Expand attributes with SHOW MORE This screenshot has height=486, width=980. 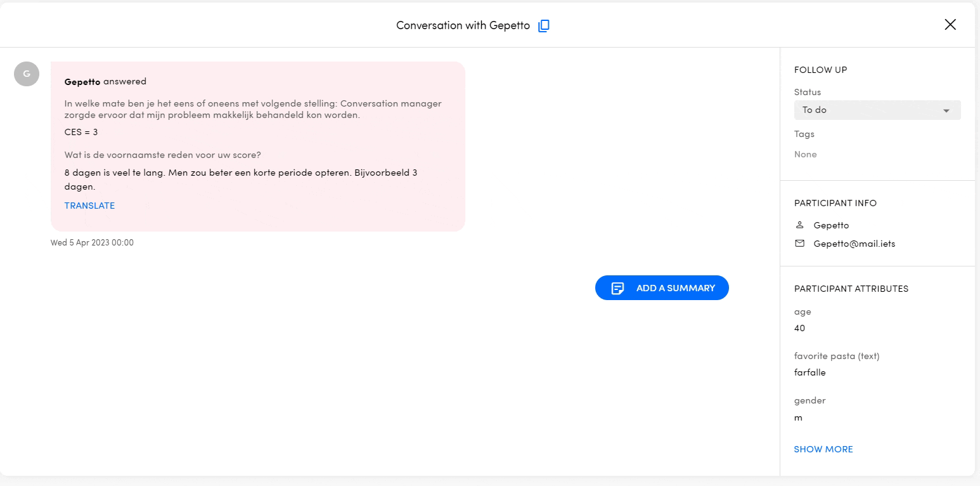tap(823, 449)
